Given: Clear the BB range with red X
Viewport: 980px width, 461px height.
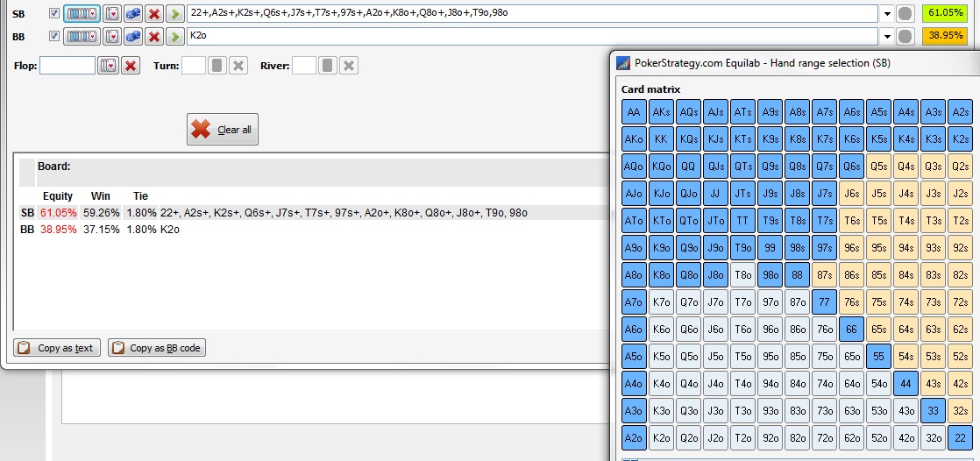Looking at the screenshot, I should (x=154, y=36).
